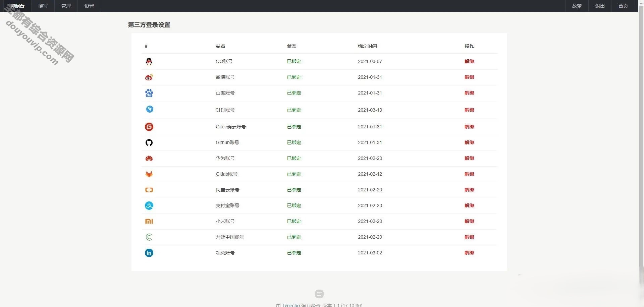Open the 撰写 menu
The image size is (644, 307).
coord(43,6)
